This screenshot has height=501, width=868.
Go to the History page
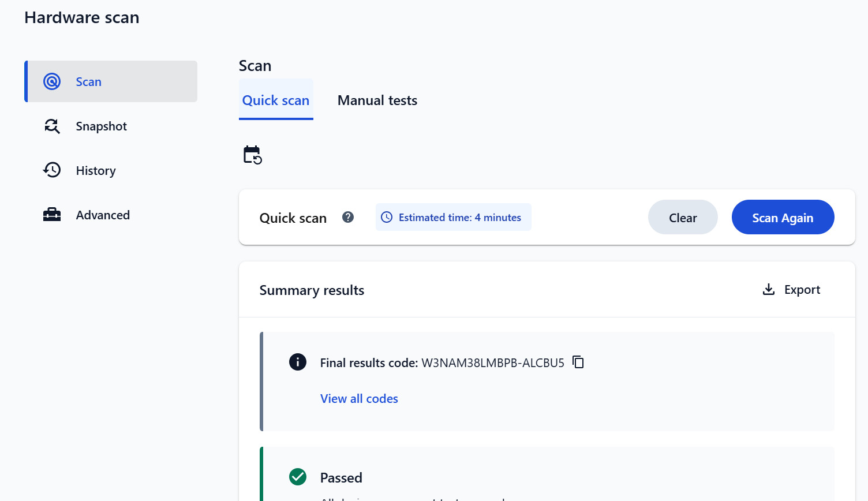pos(96,171)
